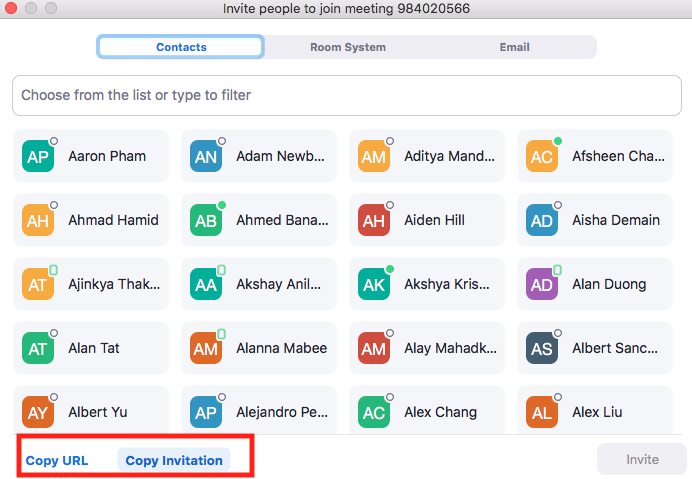The image size is (692, 479).
Task: Click Alan Duong's purple AD avatar
Action: coord(542,285)
